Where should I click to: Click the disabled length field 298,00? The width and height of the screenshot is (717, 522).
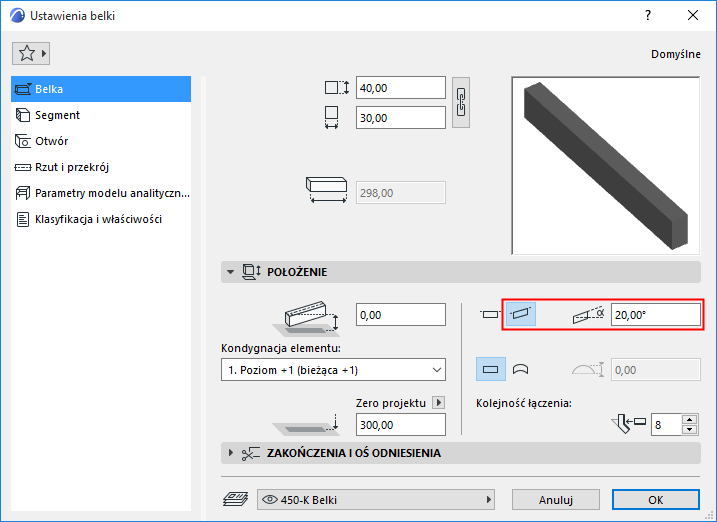401,193
